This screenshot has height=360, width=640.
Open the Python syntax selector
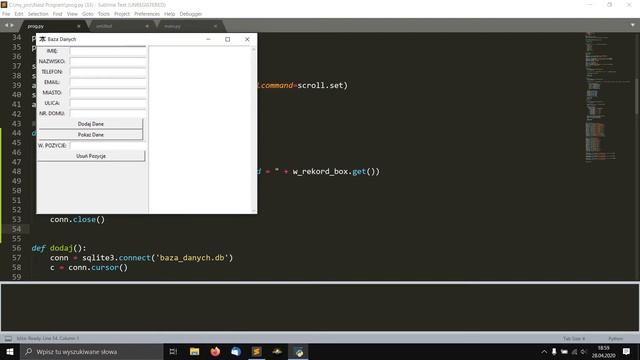point(616,338)
